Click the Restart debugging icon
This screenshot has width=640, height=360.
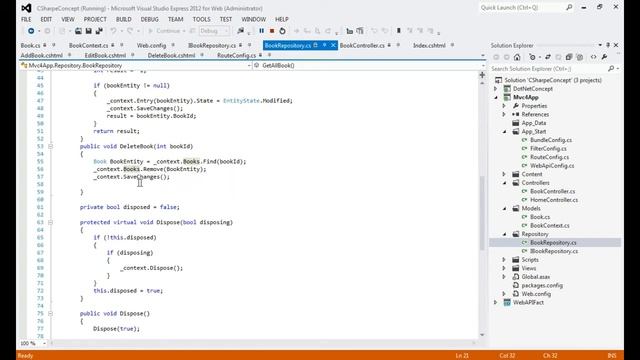282,31
